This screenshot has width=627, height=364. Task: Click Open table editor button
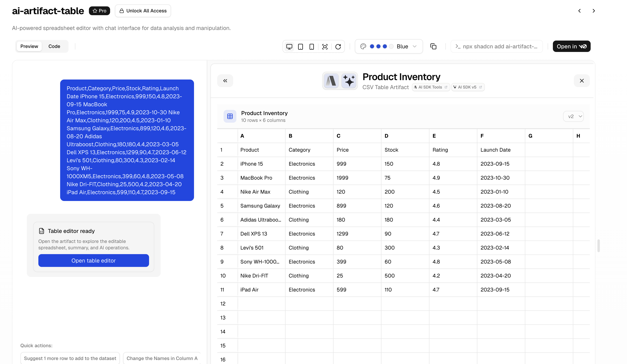pos(94,261)
